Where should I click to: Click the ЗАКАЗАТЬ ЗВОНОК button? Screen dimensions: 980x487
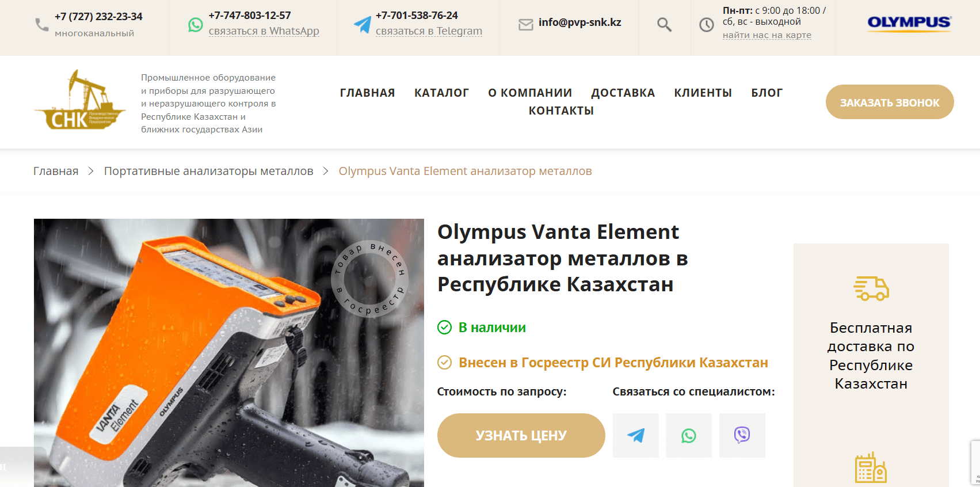890,102
